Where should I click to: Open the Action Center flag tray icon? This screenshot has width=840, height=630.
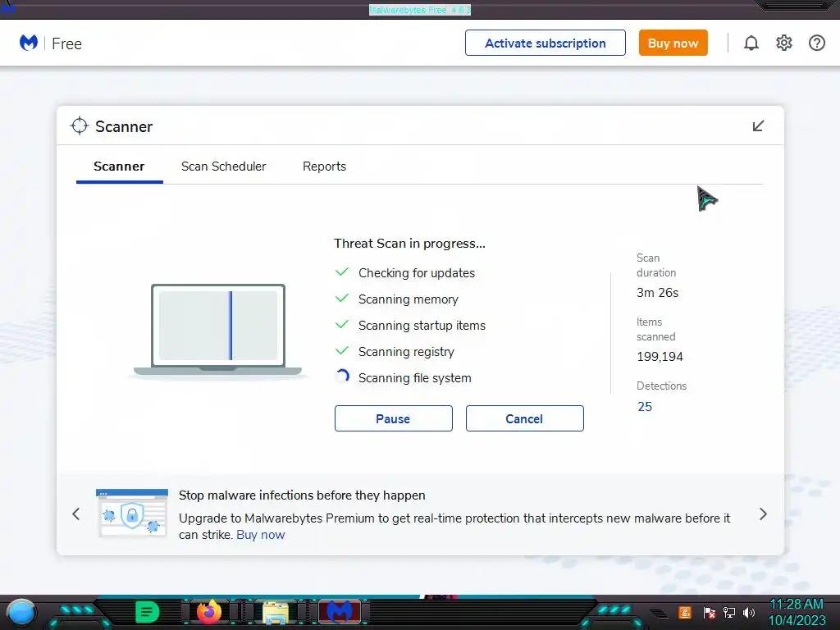point(709,612)
